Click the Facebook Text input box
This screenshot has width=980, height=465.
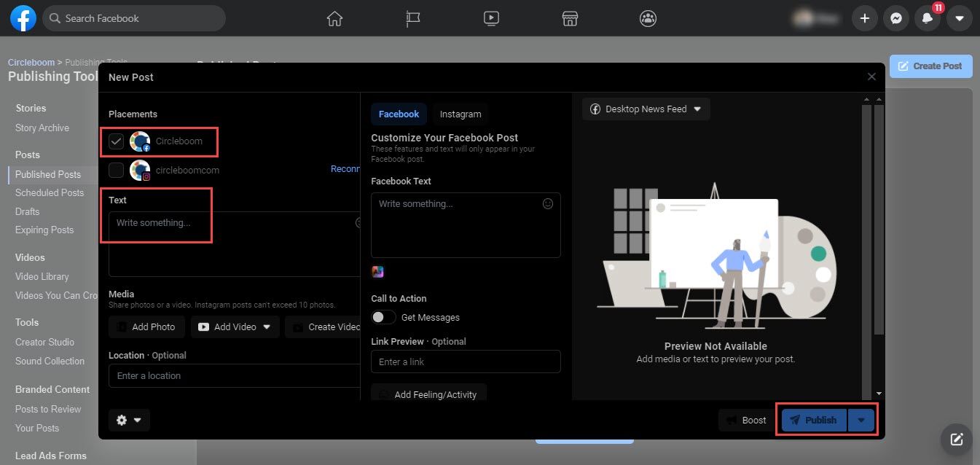click(466, 225)
